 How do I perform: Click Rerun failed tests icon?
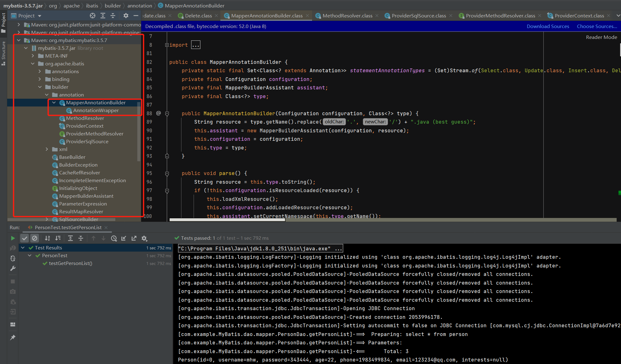(x=13, y=248)
